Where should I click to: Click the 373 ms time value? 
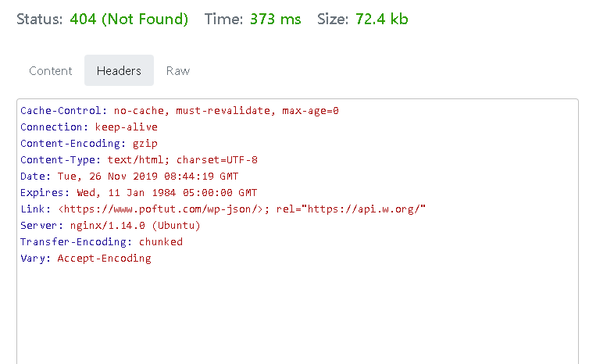(x=275, y=19)
